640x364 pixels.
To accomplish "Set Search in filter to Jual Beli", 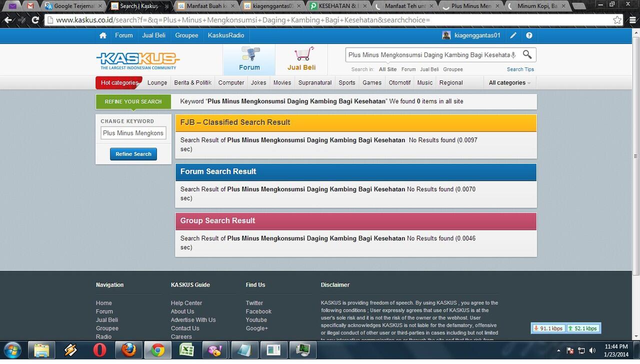I will (x=429, y=69).
